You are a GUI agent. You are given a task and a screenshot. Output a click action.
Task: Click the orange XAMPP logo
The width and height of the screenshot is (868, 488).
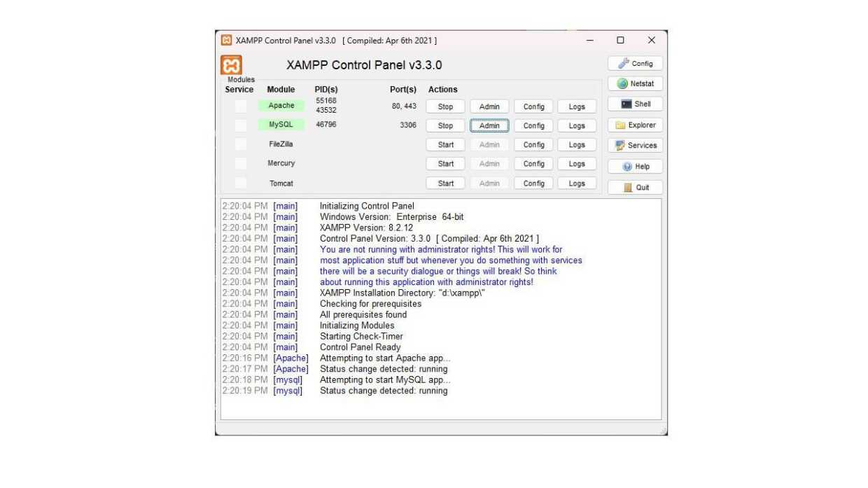tap(231, 64)
